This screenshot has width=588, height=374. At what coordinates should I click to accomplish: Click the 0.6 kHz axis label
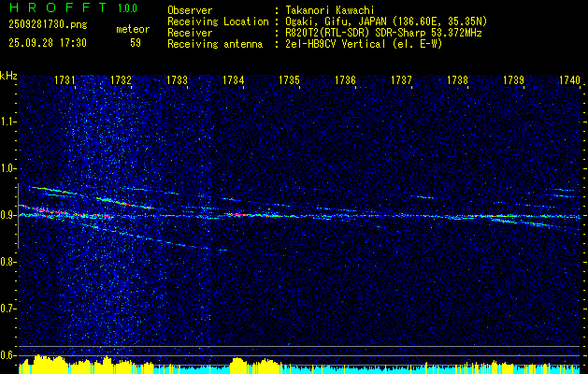tap(7, 355)
